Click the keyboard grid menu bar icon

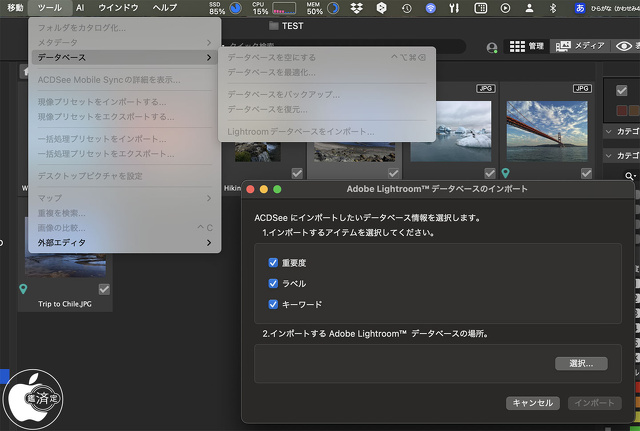pyautogui.click(x=480, y=8)
